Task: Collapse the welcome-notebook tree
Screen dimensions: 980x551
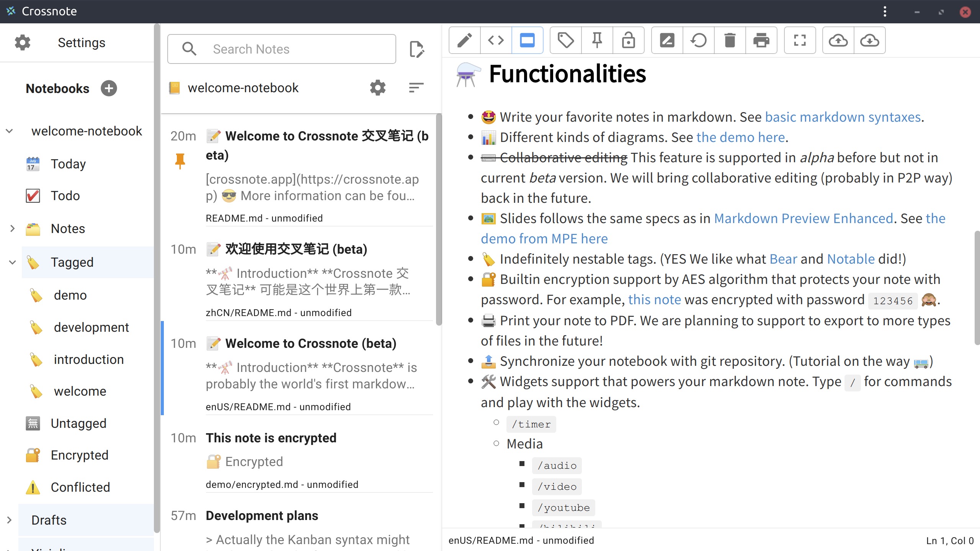Action: coord(10,131)
